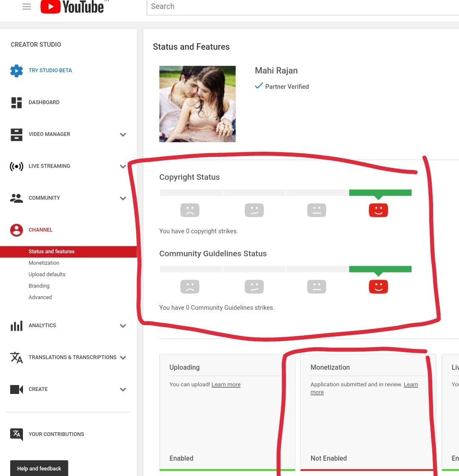Screen dimensions: 459x476
Task: Click the Analytics bar chart icon
Action: pos(17,326)
